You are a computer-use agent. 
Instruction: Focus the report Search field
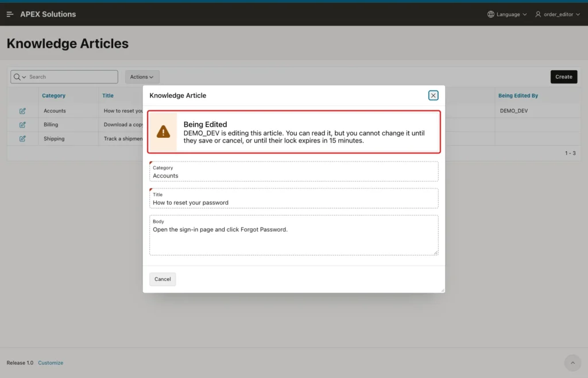[73, 77]
